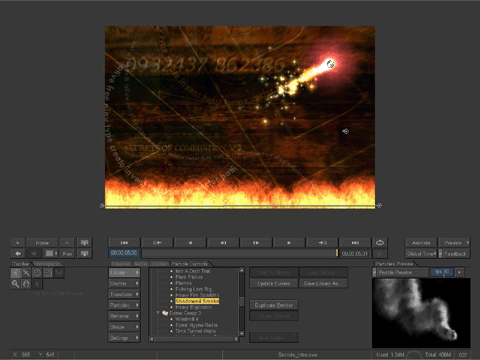Switch to the Tracker tab

[159, 264]
